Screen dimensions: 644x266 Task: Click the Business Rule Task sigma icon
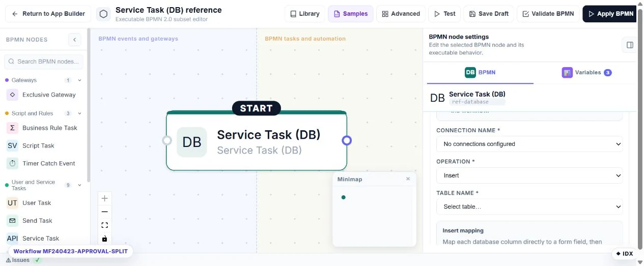coord(12,128)
